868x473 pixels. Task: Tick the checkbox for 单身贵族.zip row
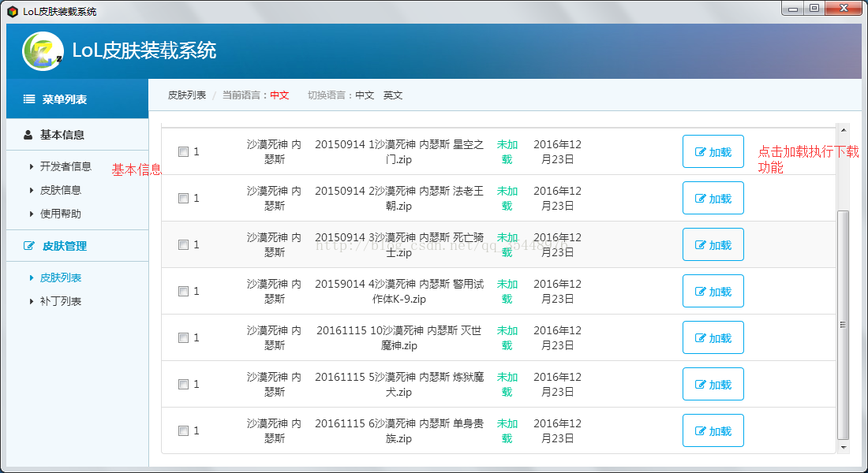[x=183, y=430]
